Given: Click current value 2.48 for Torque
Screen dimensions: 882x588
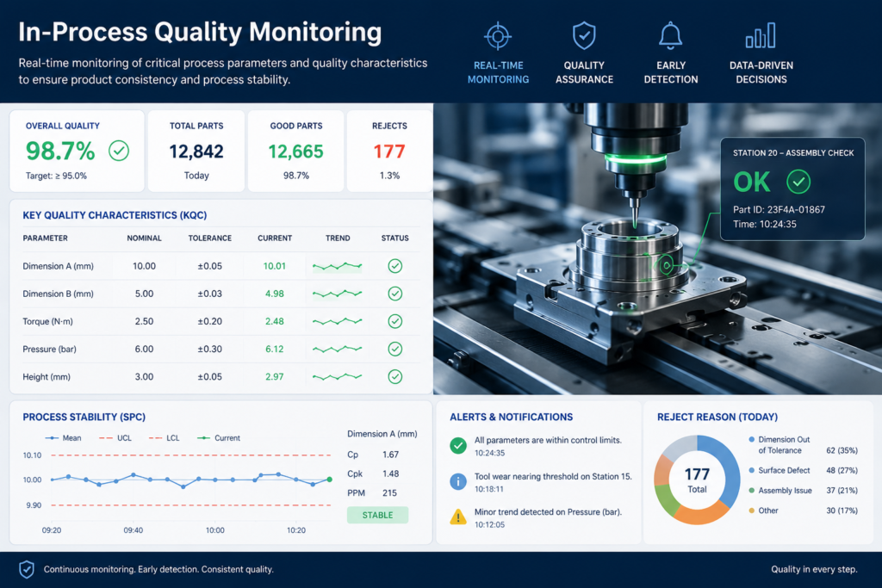Looking at the screenshot, I should pos(275,321).
